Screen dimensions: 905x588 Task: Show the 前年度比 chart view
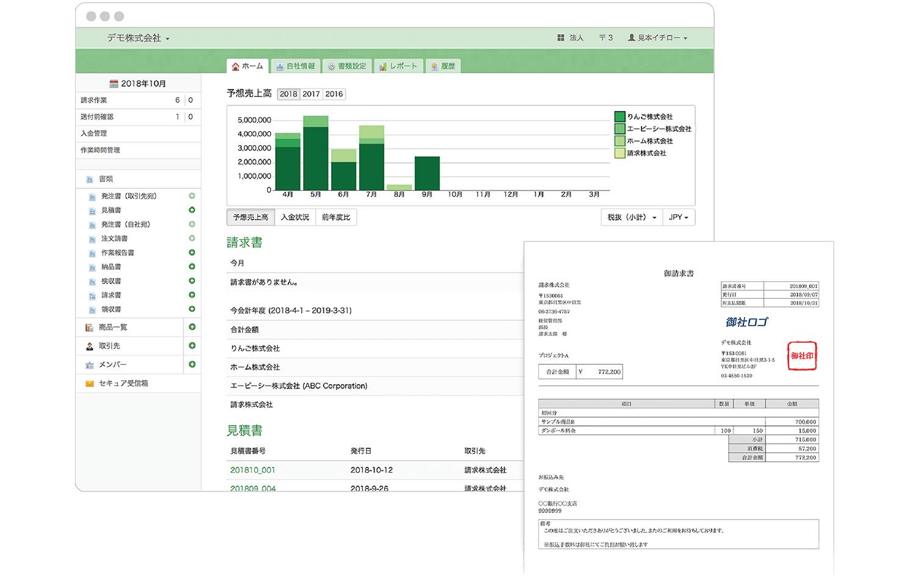[336, 217]
